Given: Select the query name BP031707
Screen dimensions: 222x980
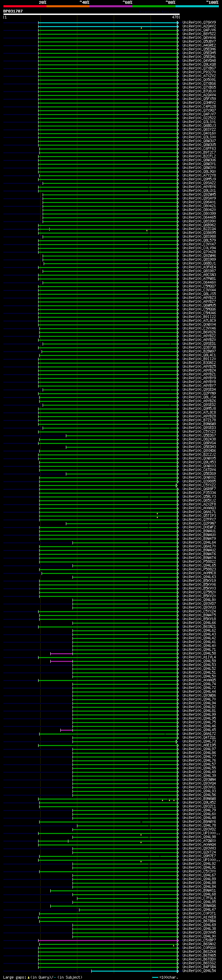Looking at the screenshot, I should 13,11.
